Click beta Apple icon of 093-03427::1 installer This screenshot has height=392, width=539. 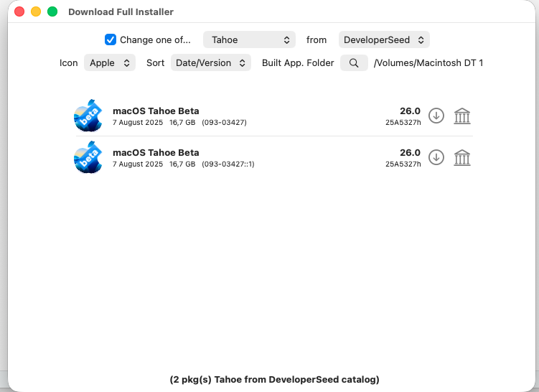[88, 157]
